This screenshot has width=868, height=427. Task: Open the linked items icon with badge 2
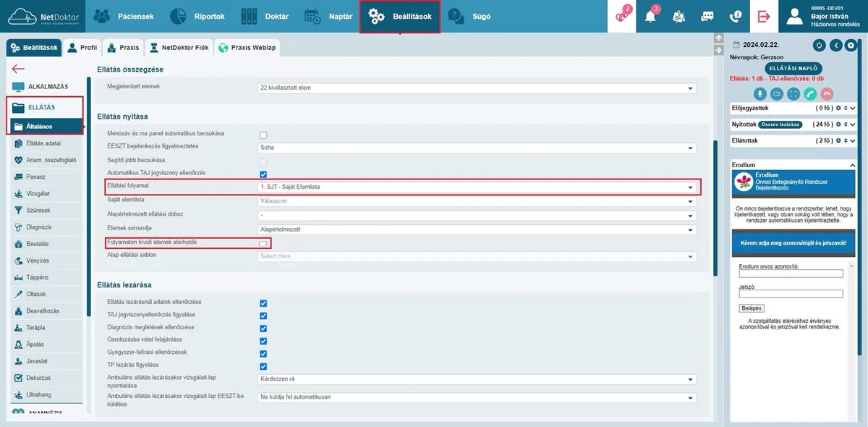tap(622, 15)
